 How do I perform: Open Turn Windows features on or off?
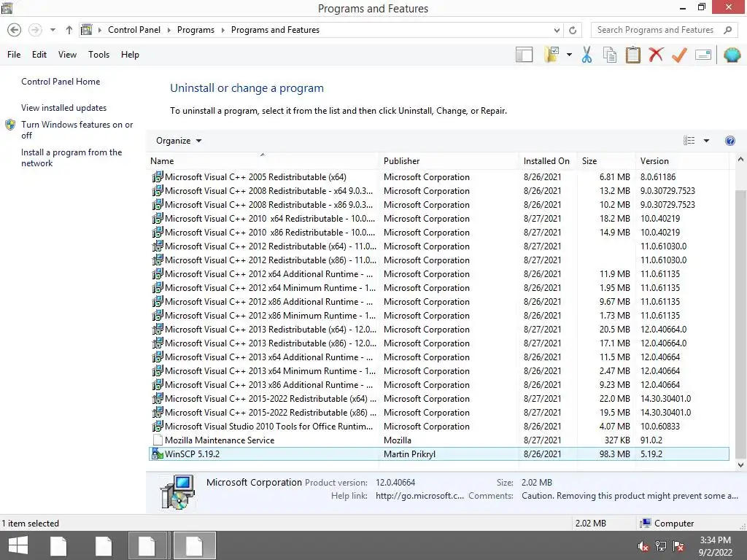click(77, 130)
